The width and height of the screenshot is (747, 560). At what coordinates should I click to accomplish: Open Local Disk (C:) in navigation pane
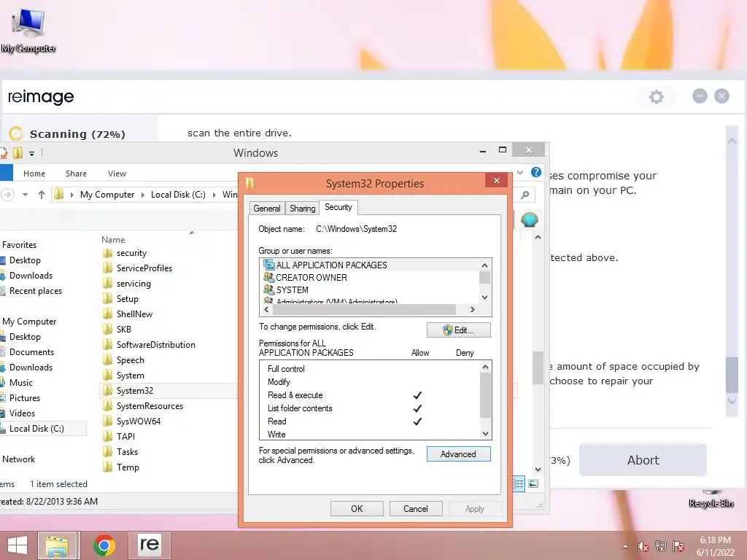coord(36,429)
